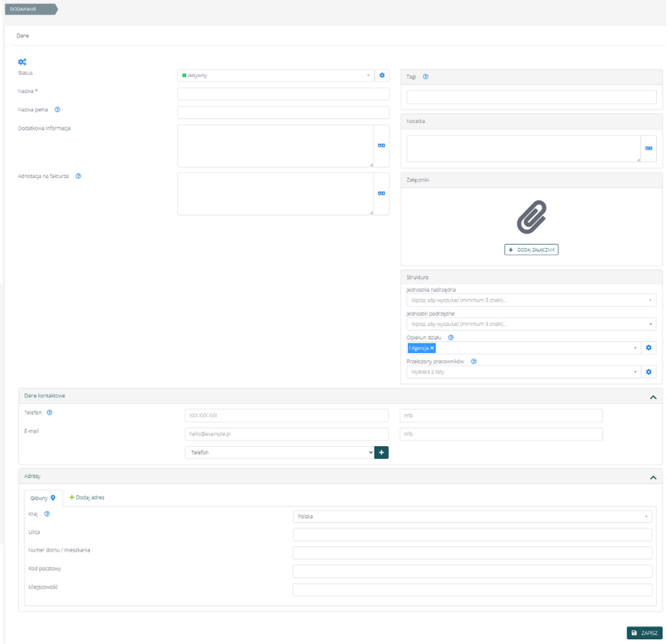Collapse the Adresy section chevron

pyautogui.click(x=653, y=478)
